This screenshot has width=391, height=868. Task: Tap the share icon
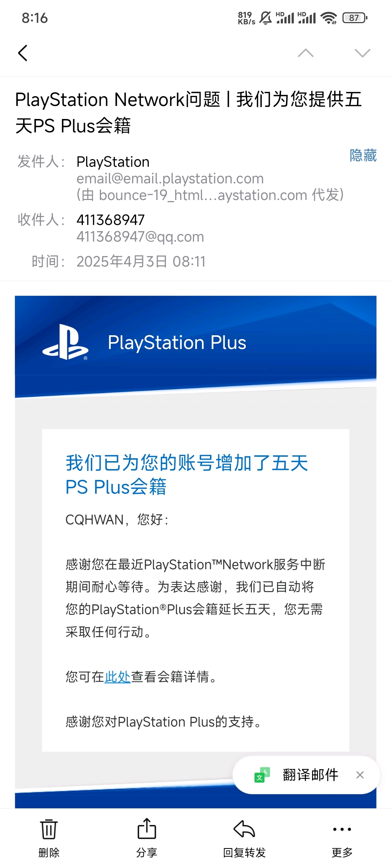(147, 829)
